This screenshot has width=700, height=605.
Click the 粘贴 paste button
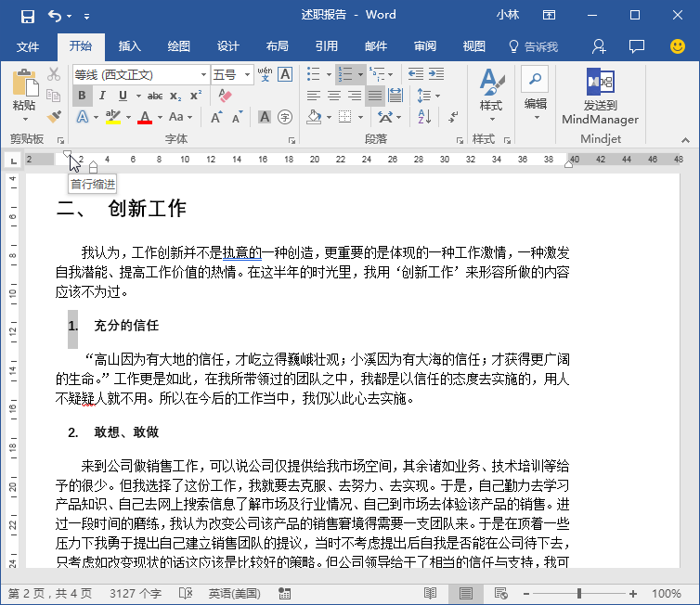click(24, 96)
